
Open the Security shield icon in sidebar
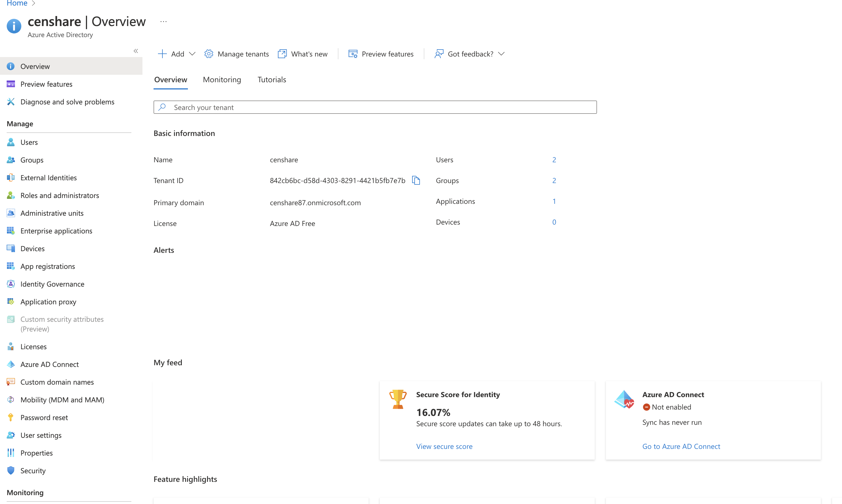pyautogui.click(x=11, y=471)
